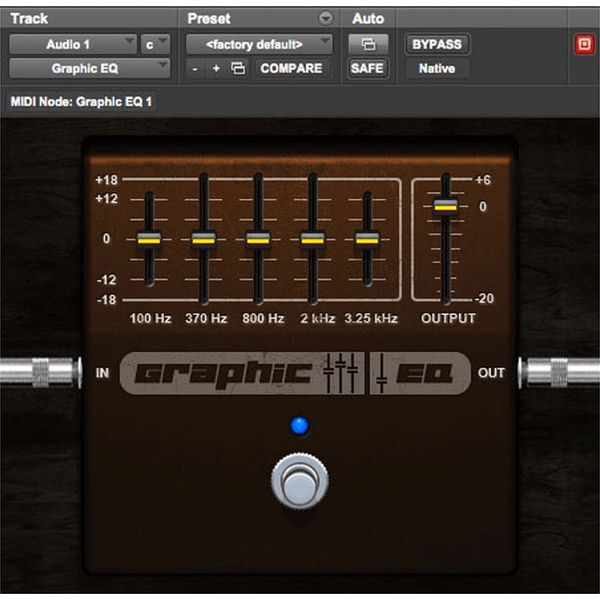Click the Auto header label
600x600 pixels.
tap(368, 18)
